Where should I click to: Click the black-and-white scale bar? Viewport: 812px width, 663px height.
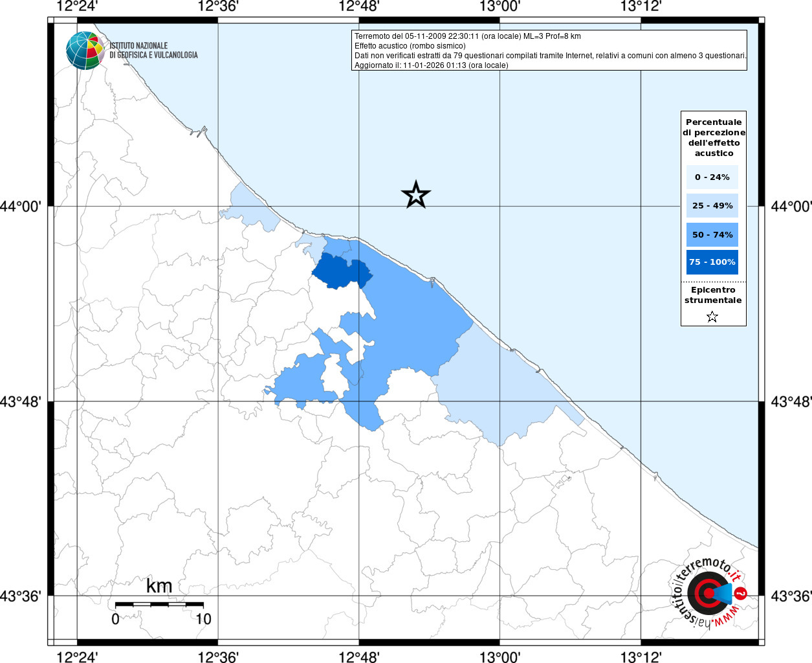point(159,604)
